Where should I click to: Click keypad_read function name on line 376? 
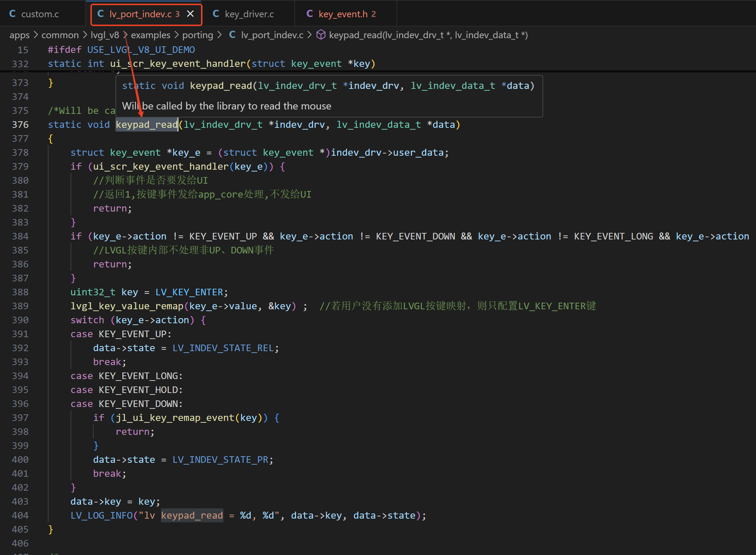tap(147, 125)
